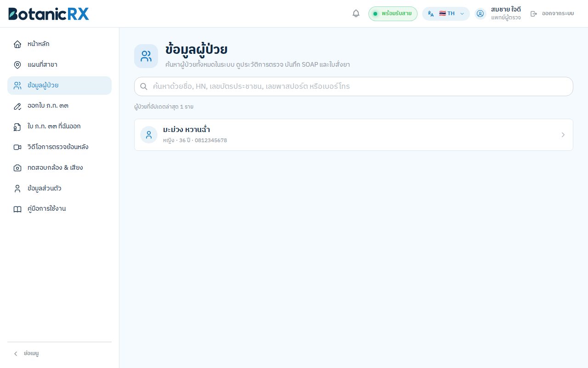588x368 pixels.
Task: Click the large patients icon beside the page heading
Action: click(x=146, y=56)
